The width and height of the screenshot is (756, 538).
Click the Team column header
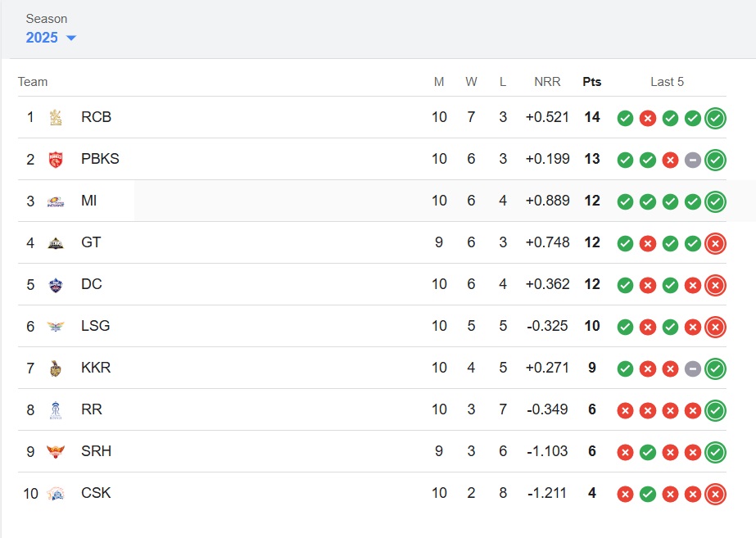pos(33,82)
